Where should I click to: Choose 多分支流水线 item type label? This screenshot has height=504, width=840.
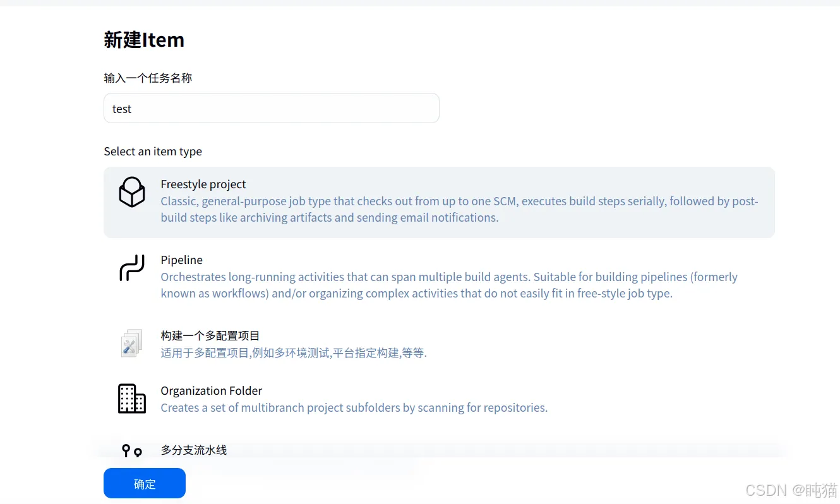tap(193, 450)
